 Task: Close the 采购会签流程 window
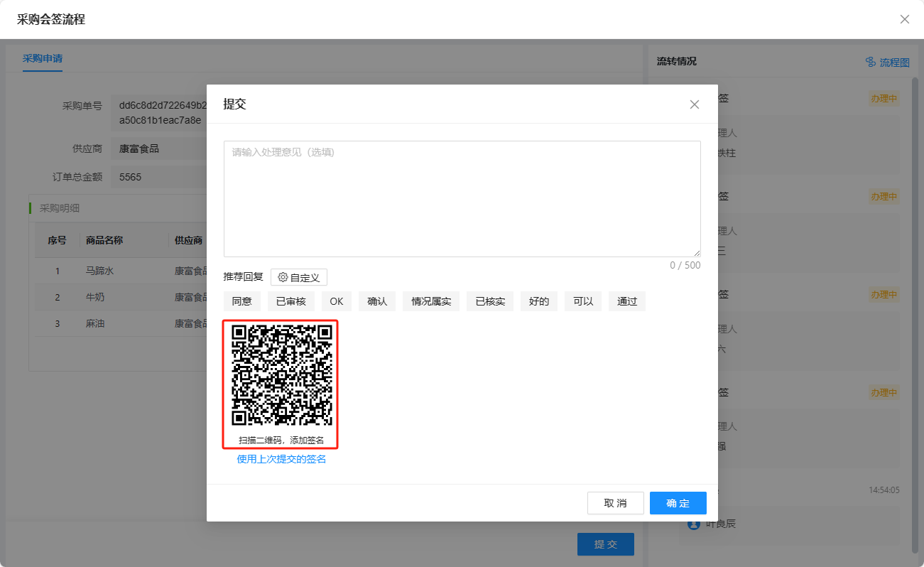click(x=904, y=19)
